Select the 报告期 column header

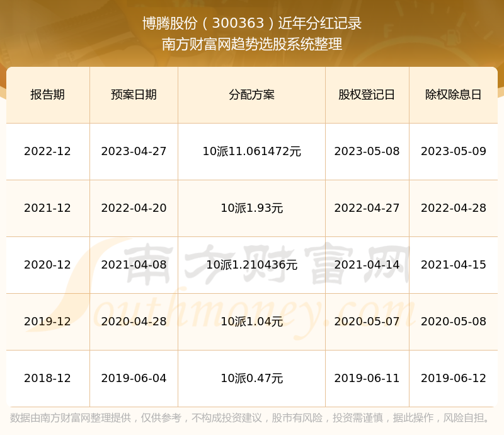(48, 95)
